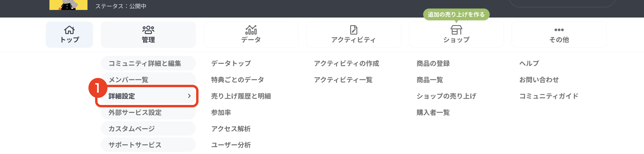Click 商品の登録 link
The width and height of the screenshot is (644, 154).
tap(433, 63)
